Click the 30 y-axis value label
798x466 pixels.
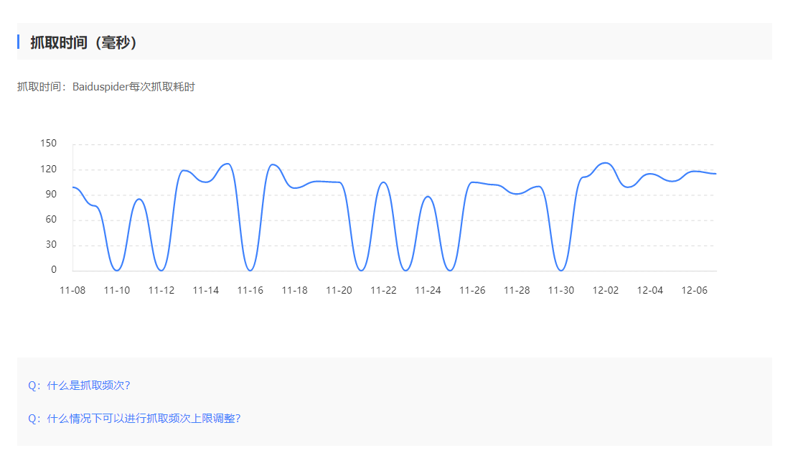pos(51,245)
